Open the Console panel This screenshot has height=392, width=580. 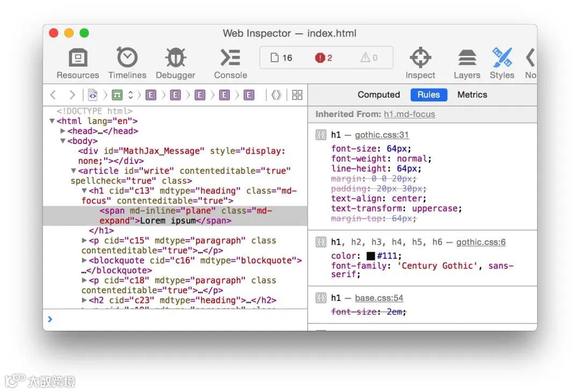point(230,63)
